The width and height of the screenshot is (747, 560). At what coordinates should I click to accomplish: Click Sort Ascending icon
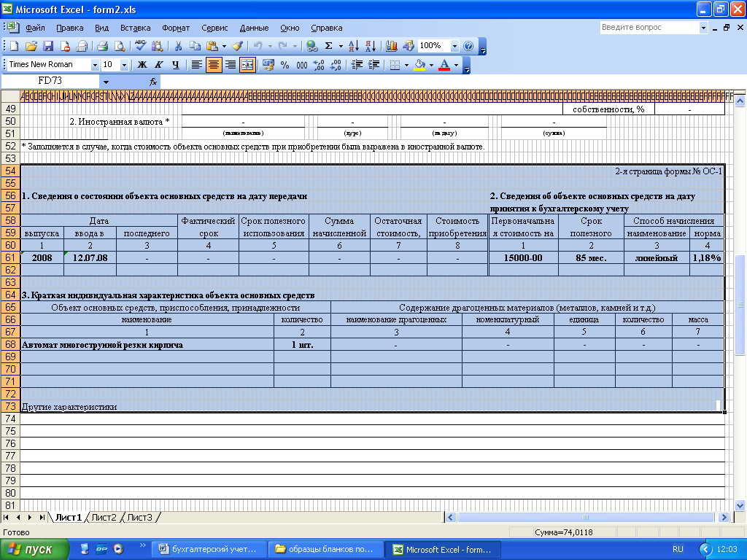353,46
